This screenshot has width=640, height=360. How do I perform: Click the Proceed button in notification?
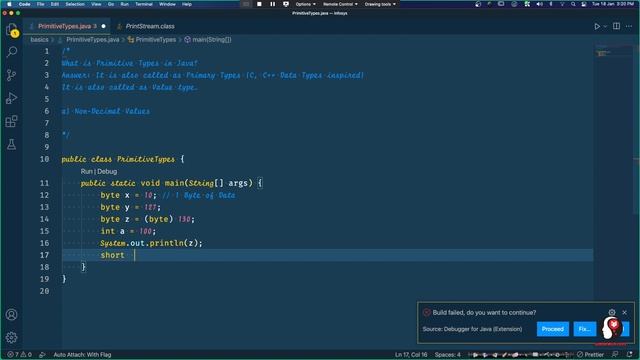coord(553,329)
